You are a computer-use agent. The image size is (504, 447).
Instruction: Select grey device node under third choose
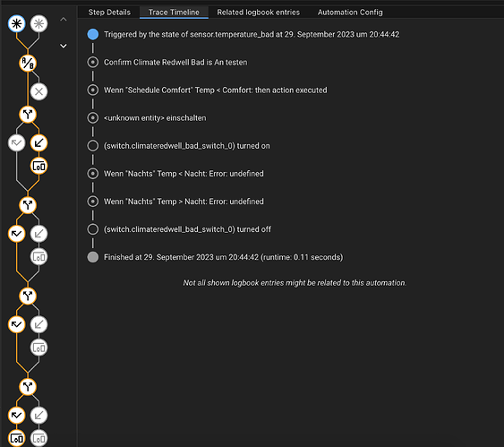(38, 348)
